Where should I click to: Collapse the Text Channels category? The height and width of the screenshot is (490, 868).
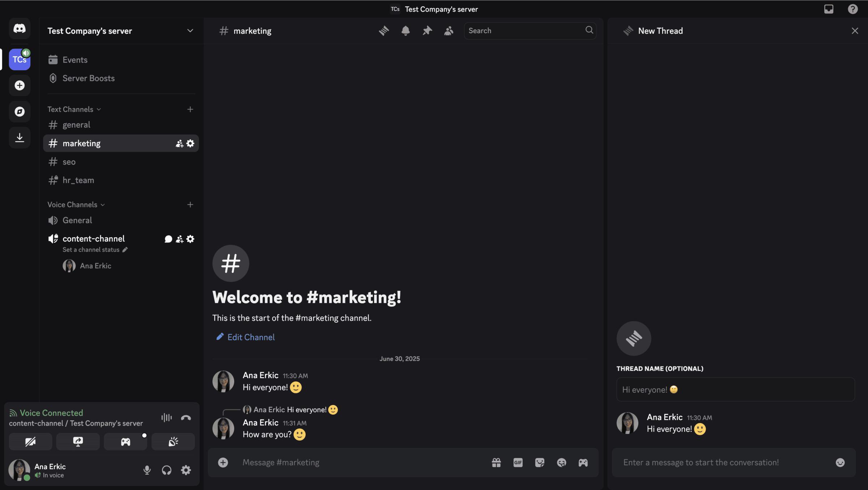(x=74, y=109)
